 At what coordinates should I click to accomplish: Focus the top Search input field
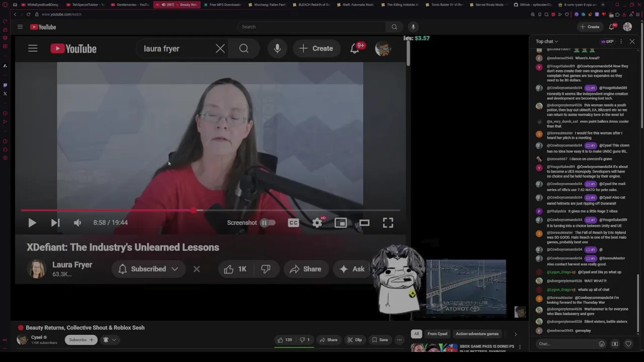[312, 27]
